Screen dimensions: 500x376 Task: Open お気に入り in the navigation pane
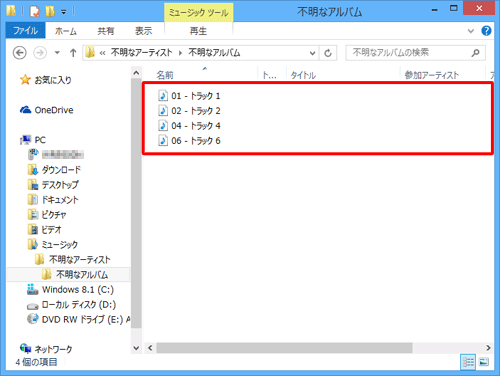53,80
